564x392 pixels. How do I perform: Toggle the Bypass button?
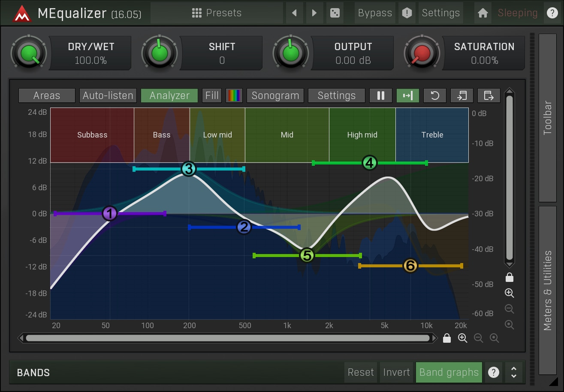[375, 13]
